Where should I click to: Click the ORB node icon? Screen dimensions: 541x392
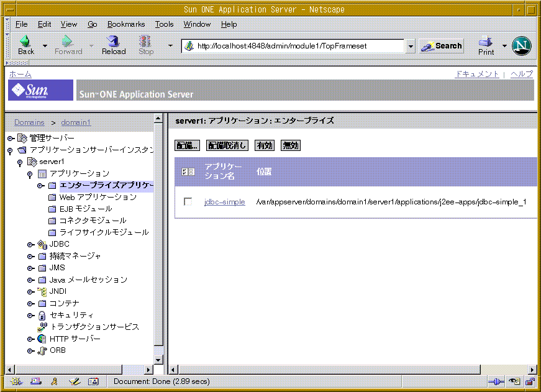42,350
